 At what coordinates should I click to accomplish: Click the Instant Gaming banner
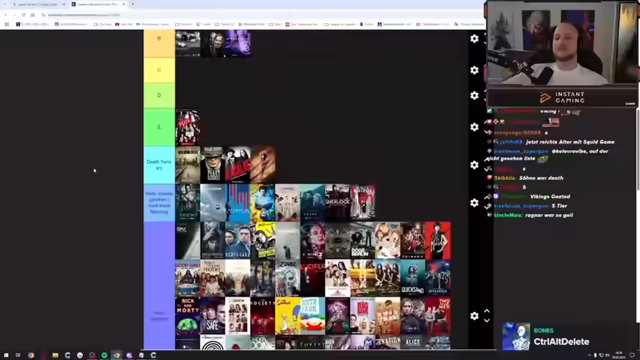(x=562, y=98)
